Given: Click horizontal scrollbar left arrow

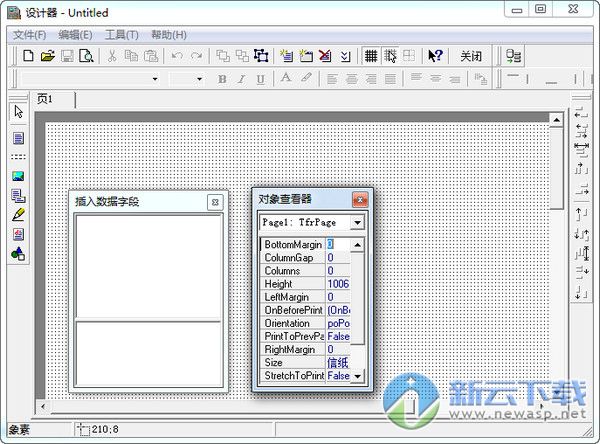Looking at the screenshot, I should click(x=43, y=406).
